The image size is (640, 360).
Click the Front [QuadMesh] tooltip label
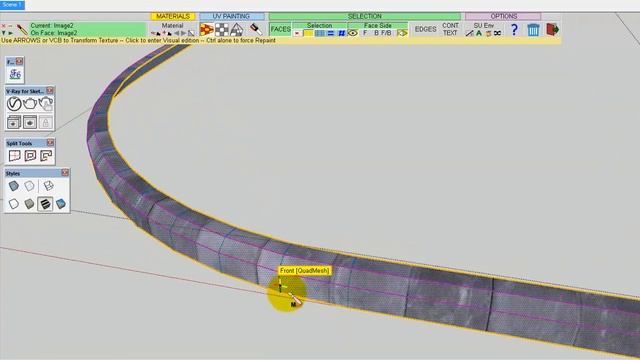(304, 271)
